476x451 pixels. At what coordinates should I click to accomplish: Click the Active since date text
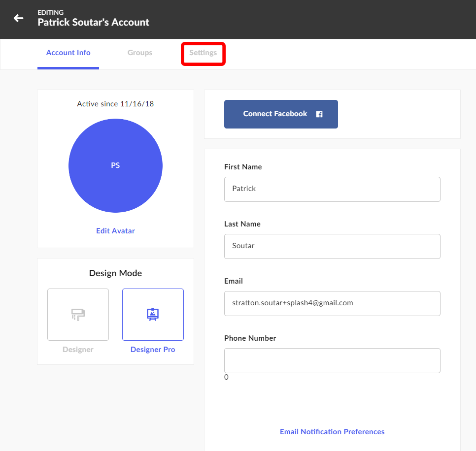click(x=115, y=104)
